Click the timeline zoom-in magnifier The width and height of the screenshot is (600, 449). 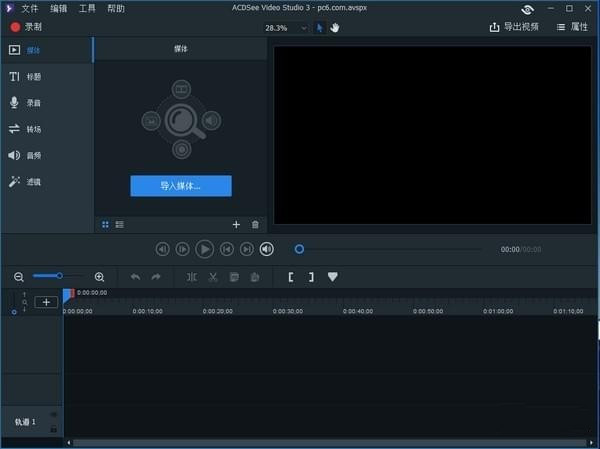[x=99, y=277]
